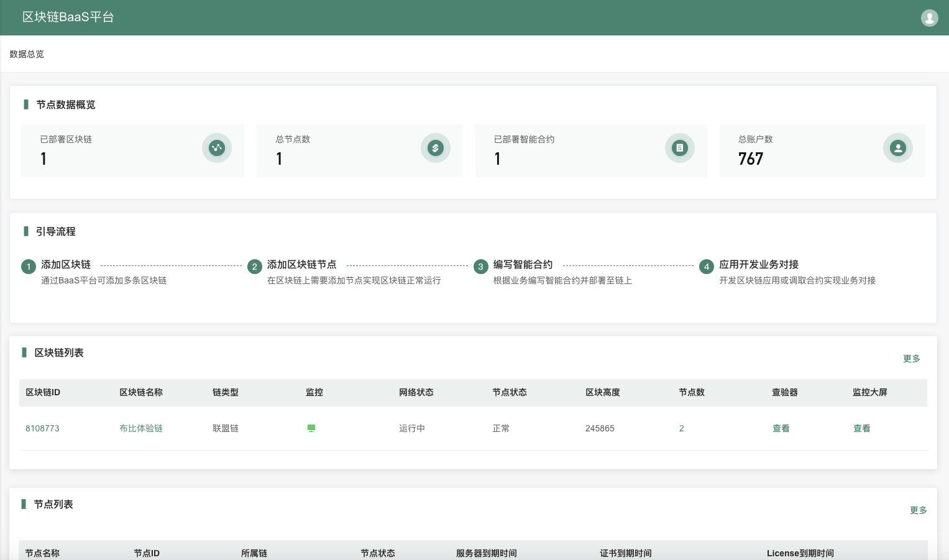Click the 总节点数 card icon
Screen dimensions: 949x560
click(436, 148)
